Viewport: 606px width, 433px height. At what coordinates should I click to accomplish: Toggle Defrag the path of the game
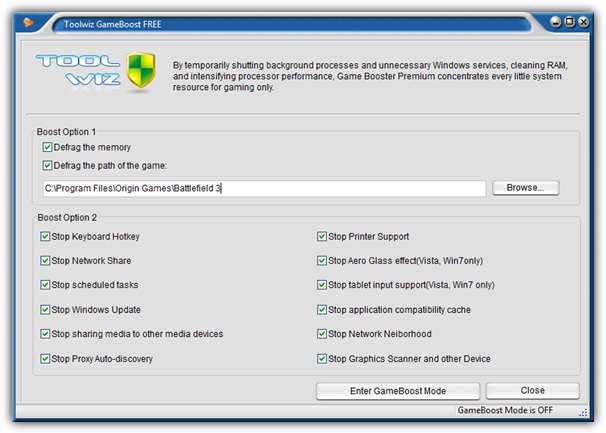[x=47, y=165]
